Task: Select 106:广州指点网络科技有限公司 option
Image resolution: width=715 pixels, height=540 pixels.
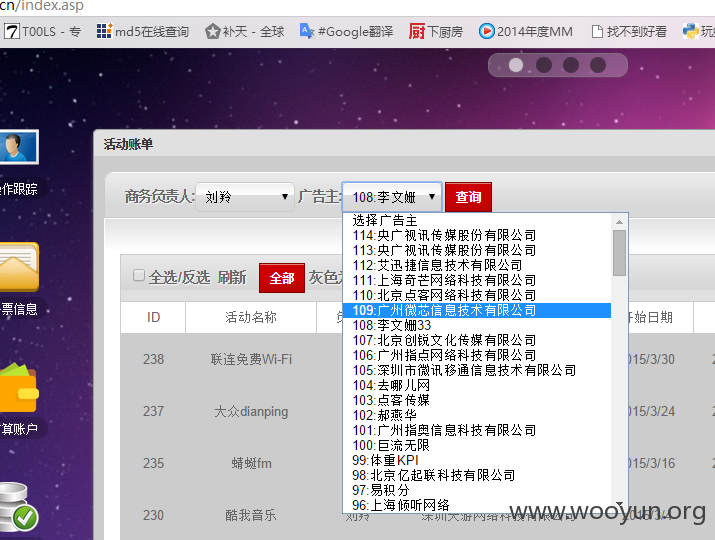Action: [x=477, y=355]
